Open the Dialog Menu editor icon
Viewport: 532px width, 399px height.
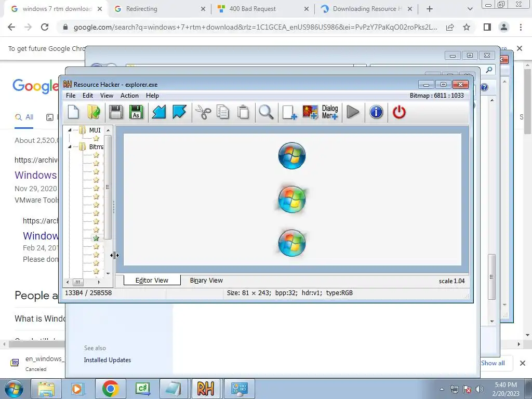330,112
